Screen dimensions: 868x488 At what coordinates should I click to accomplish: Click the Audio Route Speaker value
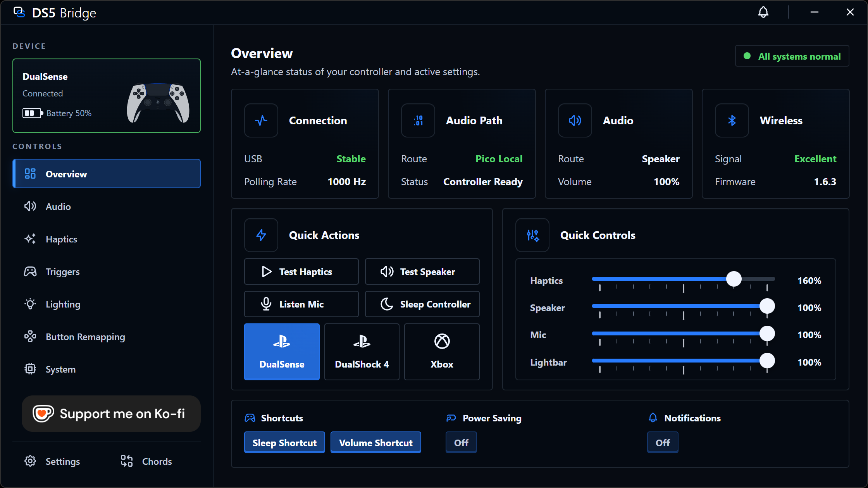click(660, 159)
